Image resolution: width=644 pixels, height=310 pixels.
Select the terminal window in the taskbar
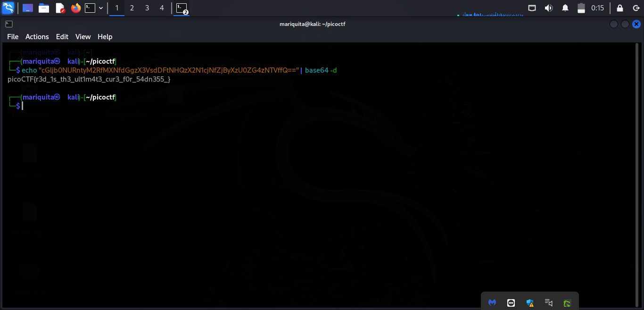(x=182, y=8)
